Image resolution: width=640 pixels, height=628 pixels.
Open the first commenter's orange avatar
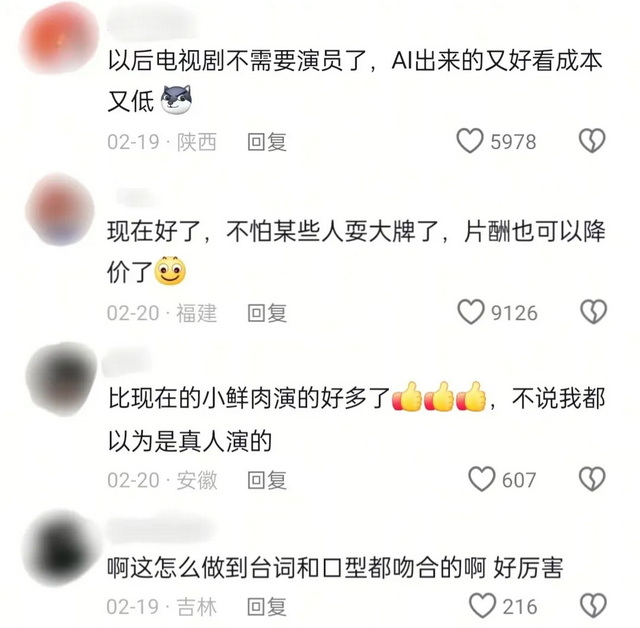(x=60, y=40)
